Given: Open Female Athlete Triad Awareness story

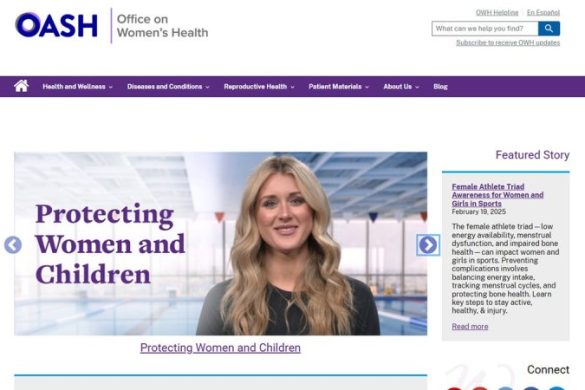Looking at the screenshot, I should [x=497, y=195].
